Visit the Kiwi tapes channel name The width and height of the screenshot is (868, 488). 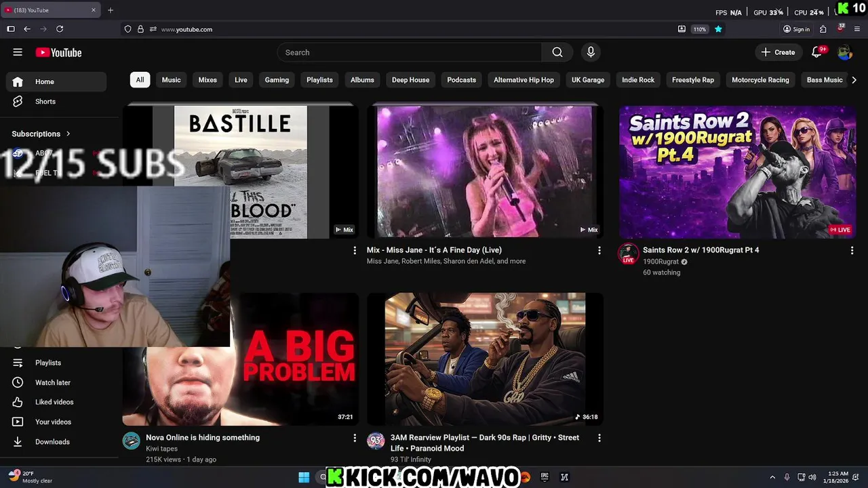(161, 449)
